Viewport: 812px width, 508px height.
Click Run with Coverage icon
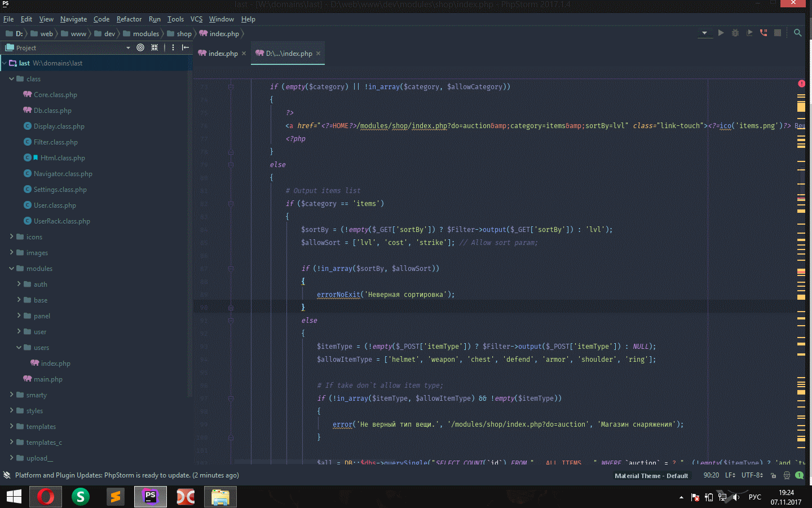point(749,33)
